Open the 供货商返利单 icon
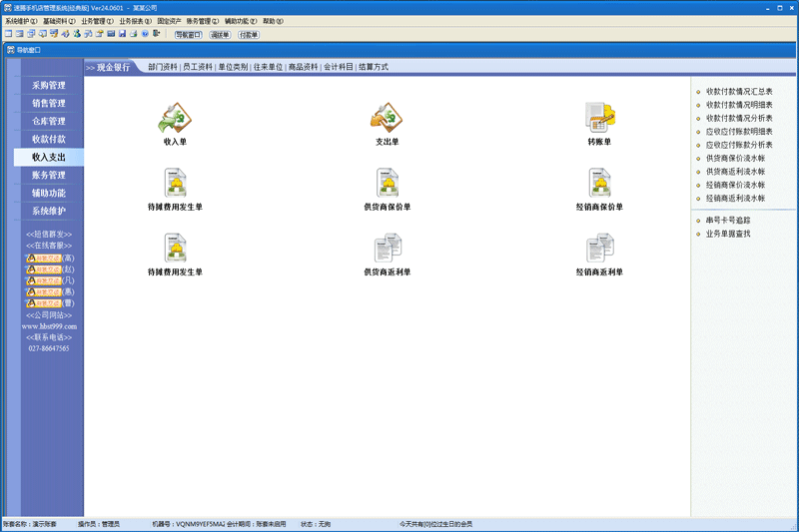 (387, 248)
